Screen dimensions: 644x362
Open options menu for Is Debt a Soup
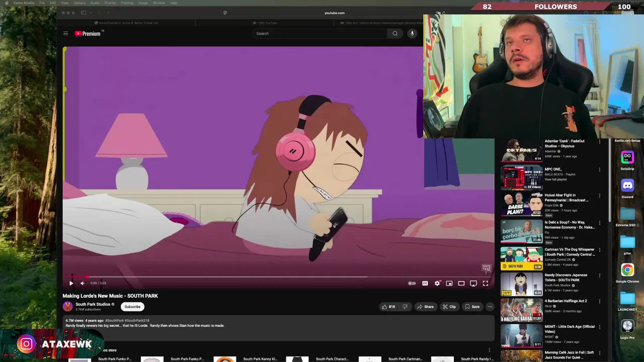[x=599, y=223]
